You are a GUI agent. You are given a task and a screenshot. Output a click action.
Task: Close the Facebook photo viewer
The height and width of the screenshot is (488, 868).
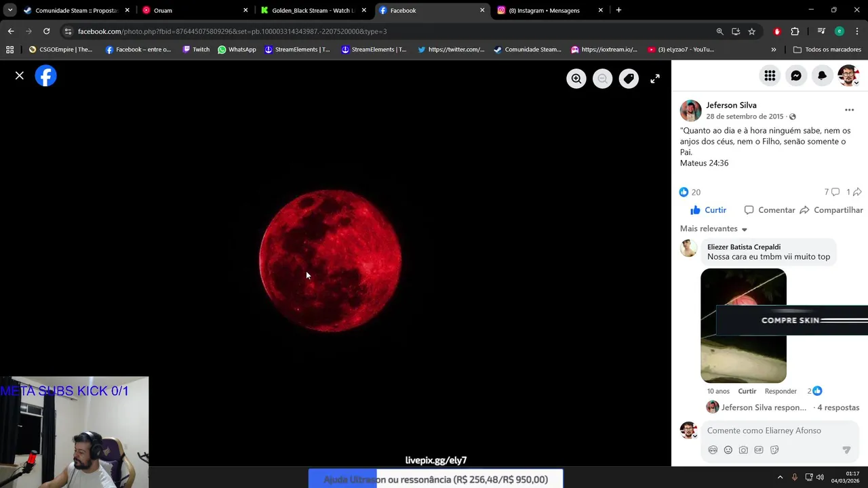pyautogui.click(x=20, y=76)
